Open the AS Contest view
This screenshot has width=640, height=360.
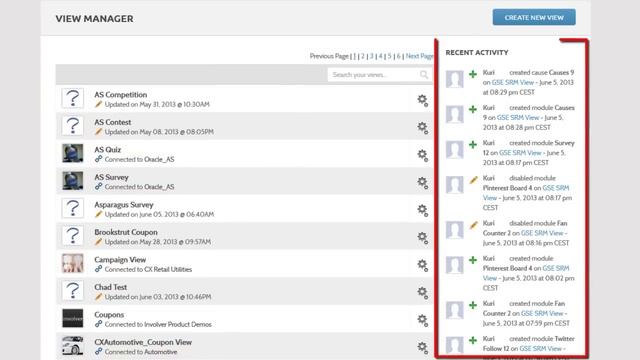(113, 122)
